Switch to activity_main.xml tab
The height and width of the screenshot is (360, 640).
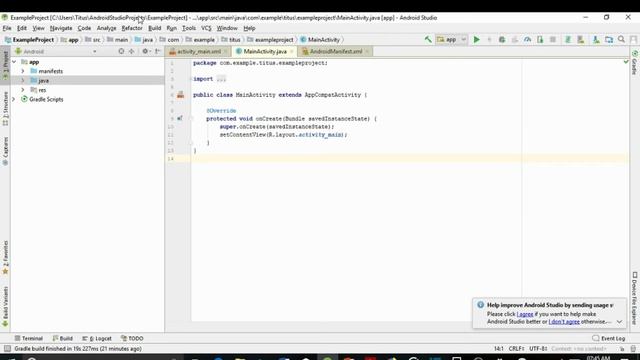(199, 51)
